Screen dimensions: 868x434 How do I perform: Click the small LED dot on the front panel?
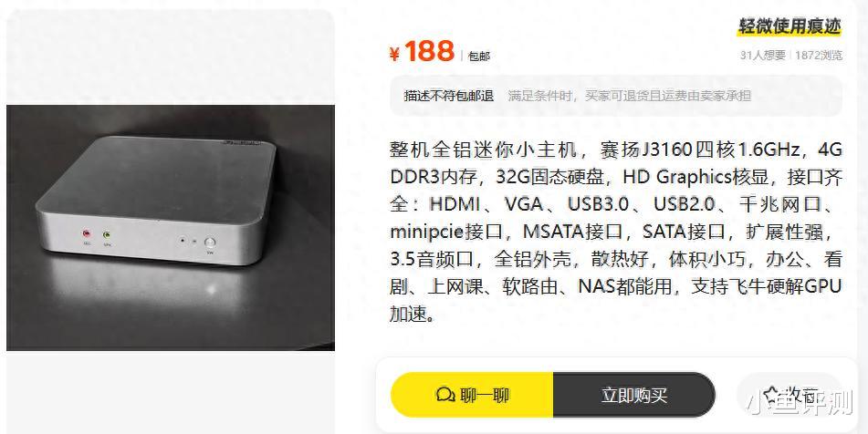click(193, 242)
